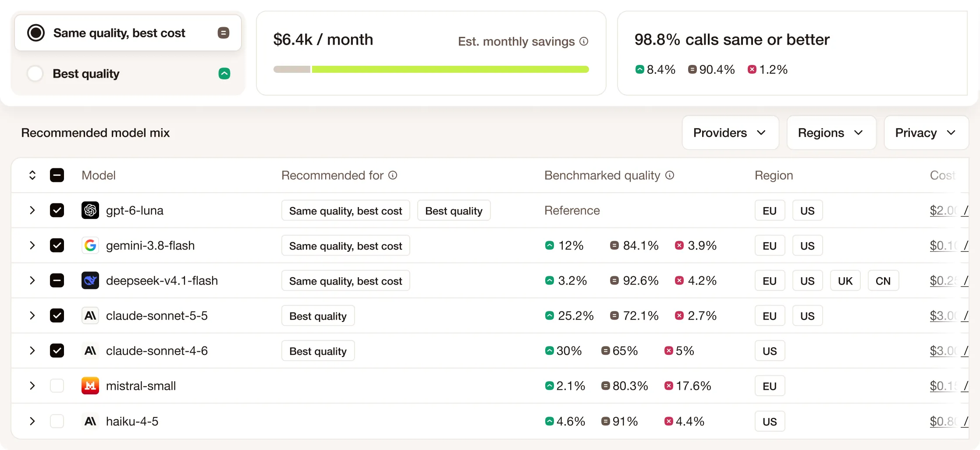
Task: Expand the claude-sonnet-4-6 row
Action: 32,351
